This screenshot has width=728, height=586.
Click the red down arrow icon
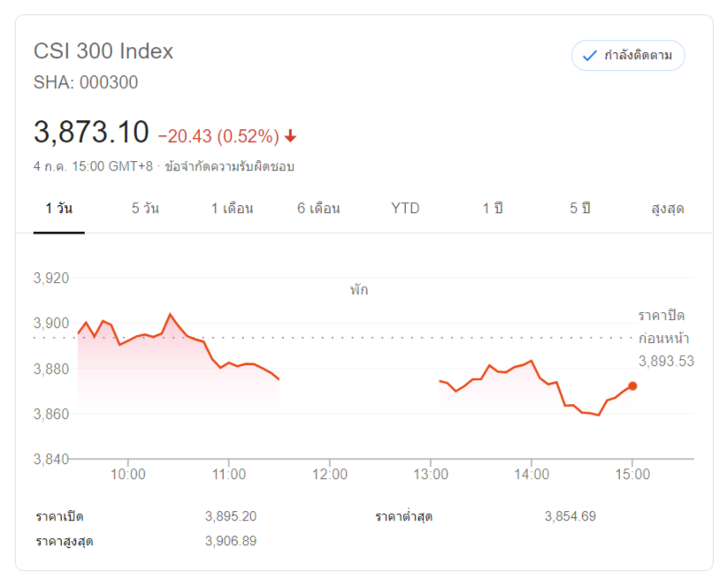coord(290,137)
